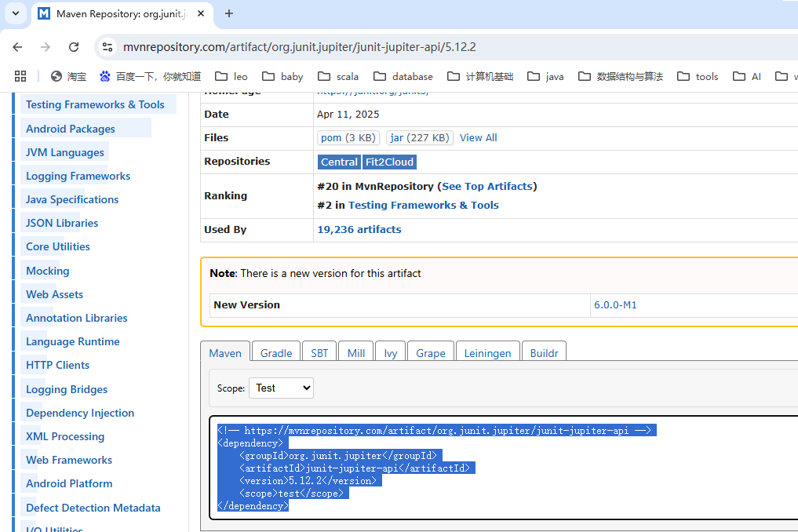Open Logging Frameworks sidebar category

click(x=78, y=176)
